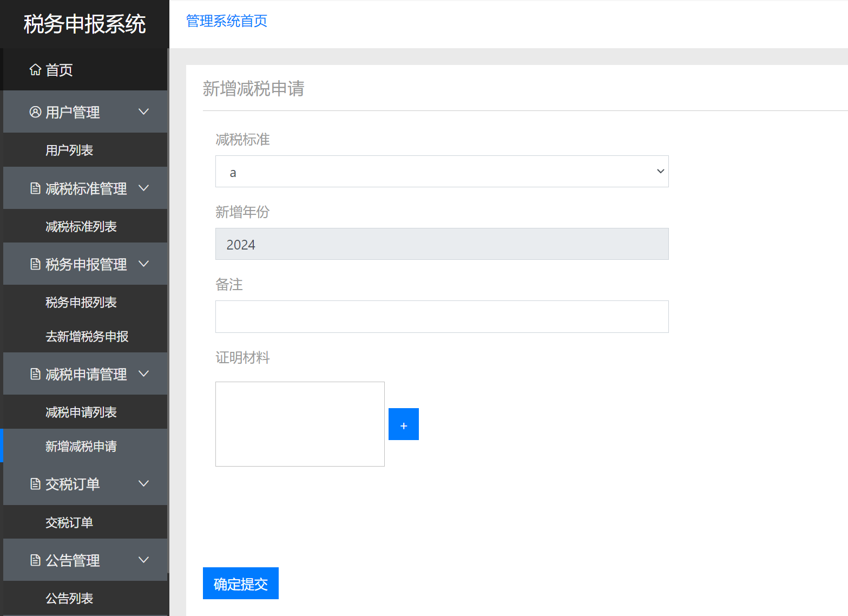The image size is (848, 616).
Task: Open 用户列表 menu item
Action: 85,150
